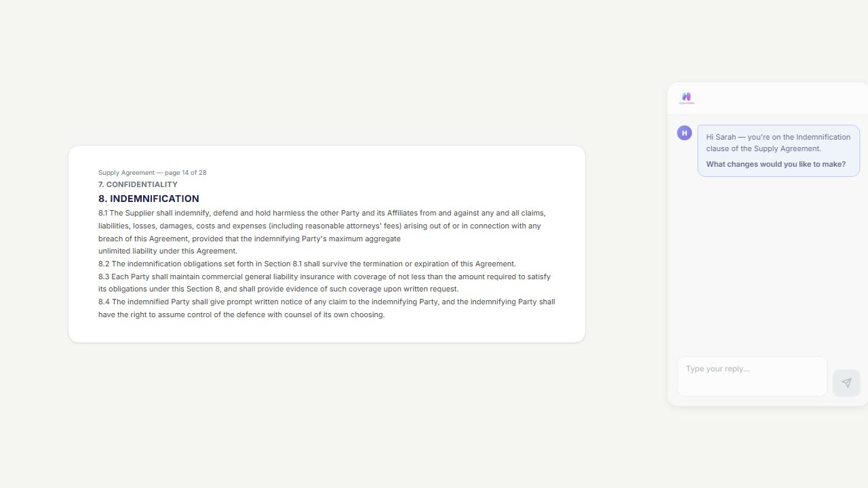Place cursor on 'unlimited liability under this Agreement' line
The width and height of the screenshot is (868, 488).
[167, 251]
